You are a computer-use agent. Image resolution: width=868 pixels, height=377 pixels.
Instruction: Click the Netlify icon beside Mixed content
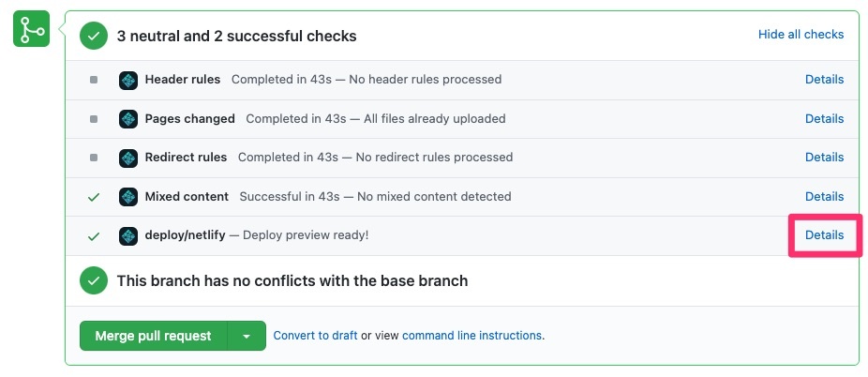coord(128,197)
